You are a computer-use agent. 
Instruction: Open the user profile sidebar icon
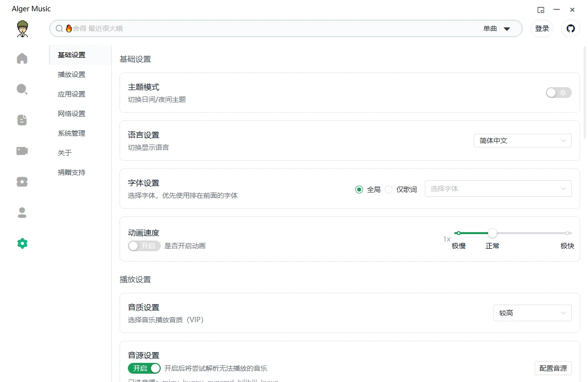(x=22, y=213)
